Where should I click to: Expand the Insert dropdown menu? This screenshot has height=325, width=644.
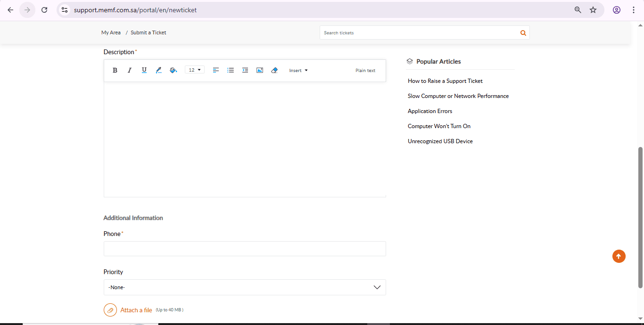pos(298,71)
